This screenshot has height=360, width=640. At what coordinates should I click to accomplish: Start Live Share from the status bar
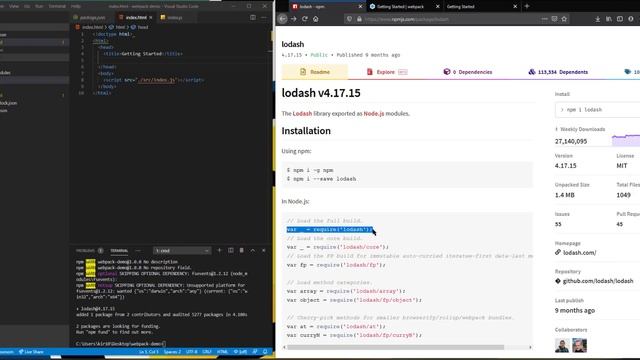tap(31, 352)
